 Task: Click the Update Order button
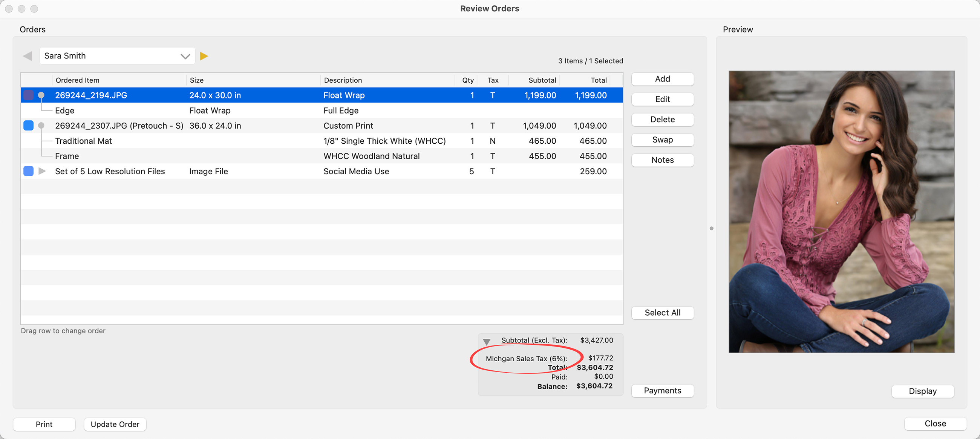pos(115,424)
